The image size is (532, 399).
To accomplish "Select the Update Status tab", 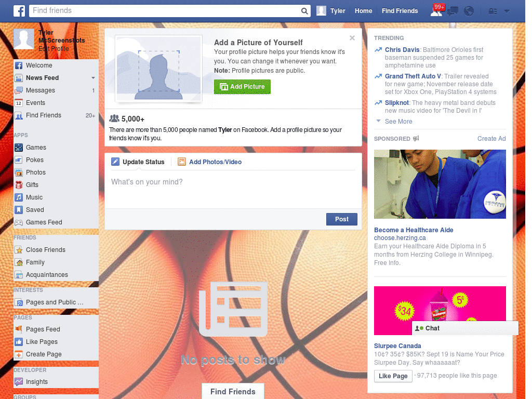I will click(138, 162).
